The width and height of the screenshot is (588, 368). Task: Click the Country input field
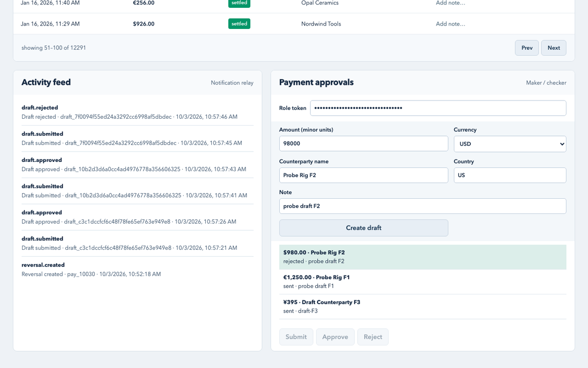tap(510, 175)
